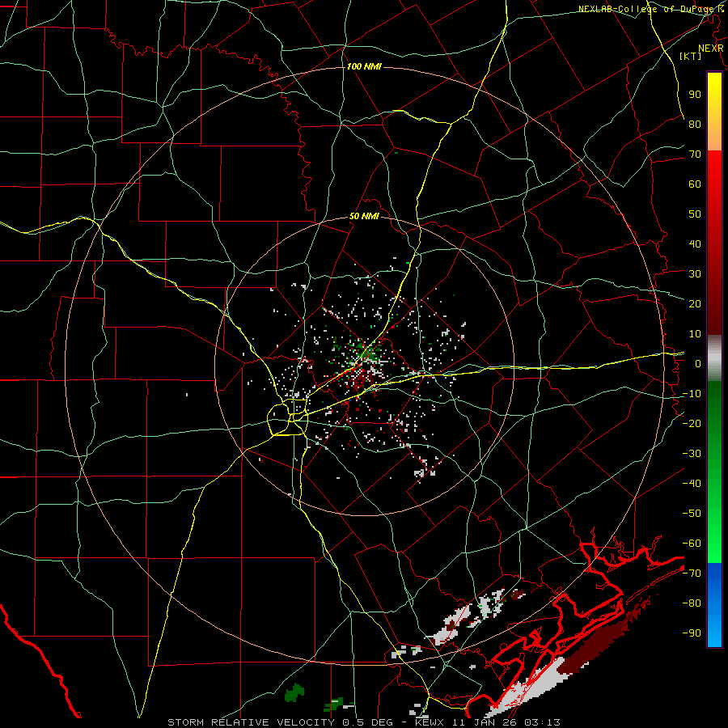
Task: Click the "NEXR" label above the scale
Action: pos(711,49)
